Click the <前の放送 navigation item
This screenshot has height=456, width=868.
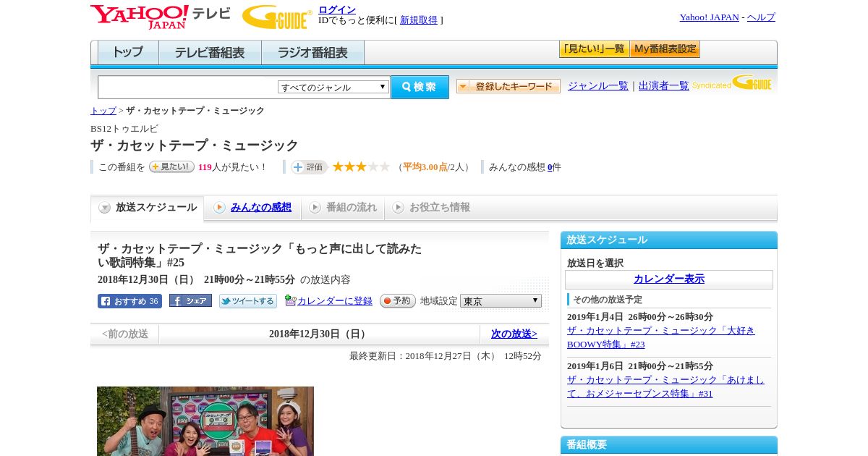click(x=125, y=334)
